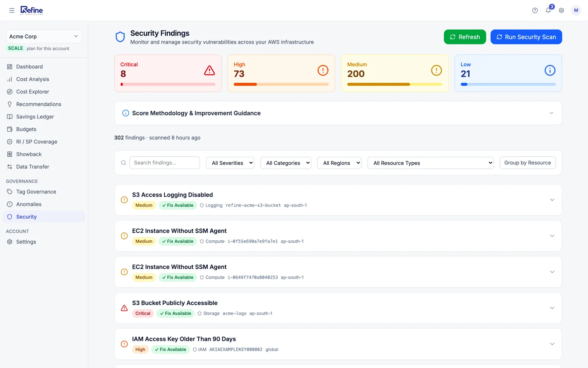This screenshot has width=588, height=368.
Task: Open the help question mark icon
Action: pos(535,10)
